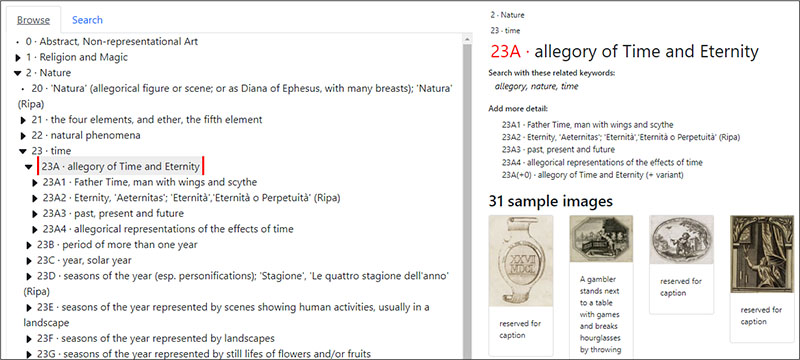Switch to the Search tab
800x360 pixels.
(87, 20)
